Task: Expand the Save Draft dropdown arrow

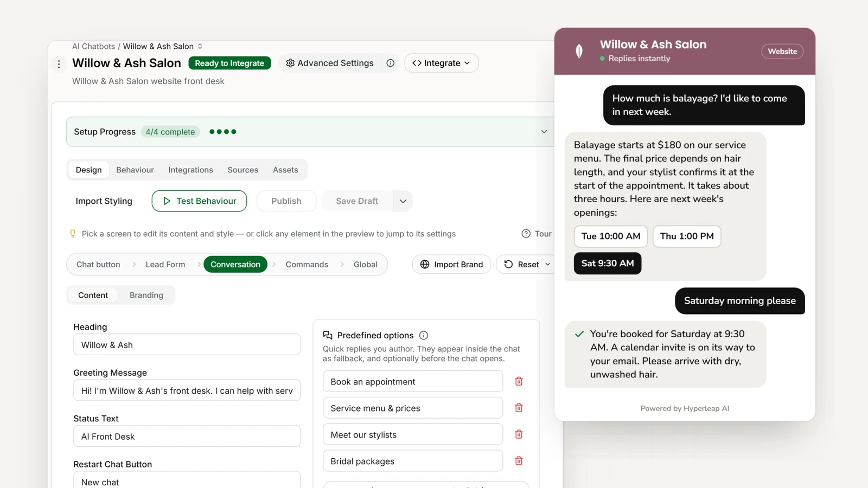Action: 403,201
